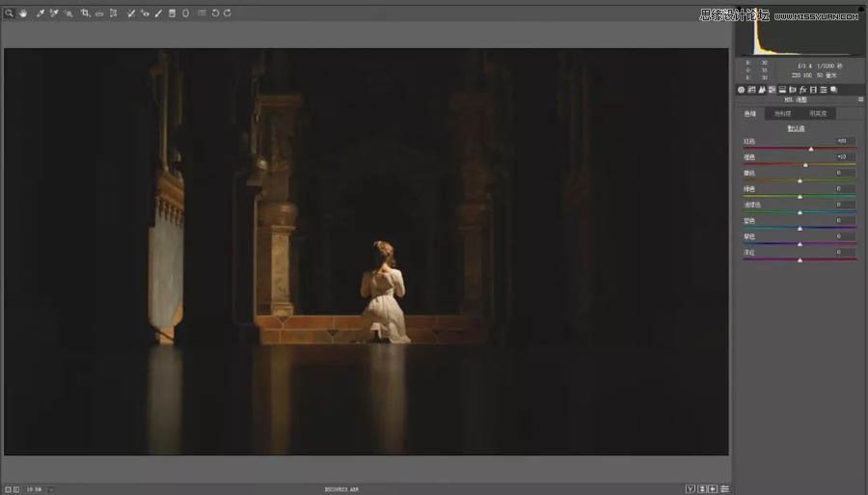Select the Transform tool
868x495 pixels.
pyautogui.click(x=114, y=13)
